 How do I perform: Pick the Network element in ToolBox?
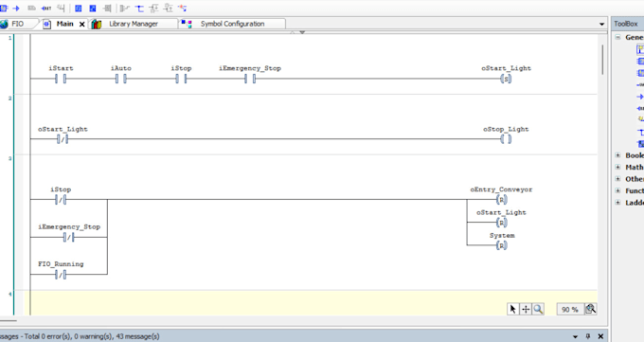click(x=640, y=50)
